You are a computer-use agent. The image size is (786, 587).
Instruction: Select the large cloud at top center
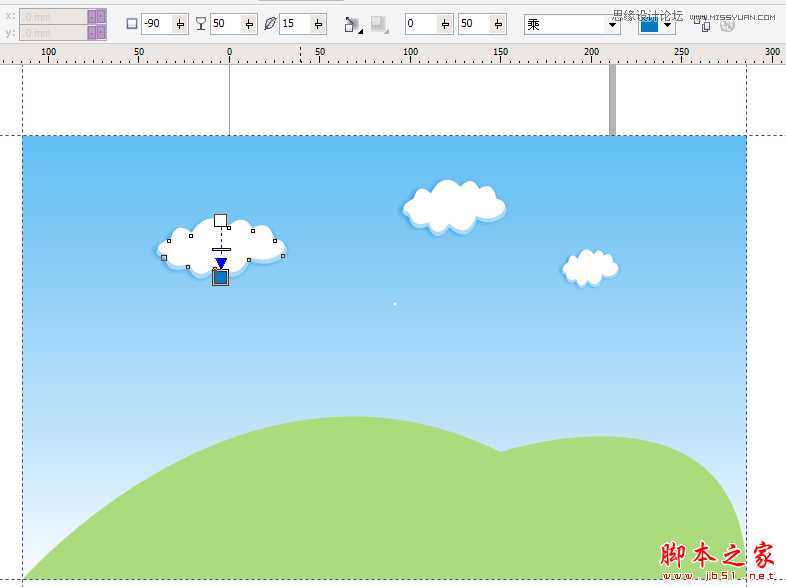454,205
